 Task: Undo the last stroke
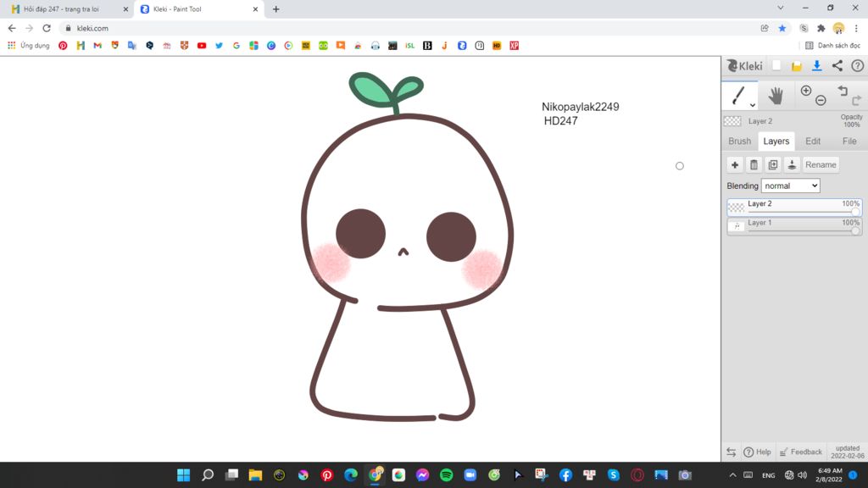click(843, 90)
